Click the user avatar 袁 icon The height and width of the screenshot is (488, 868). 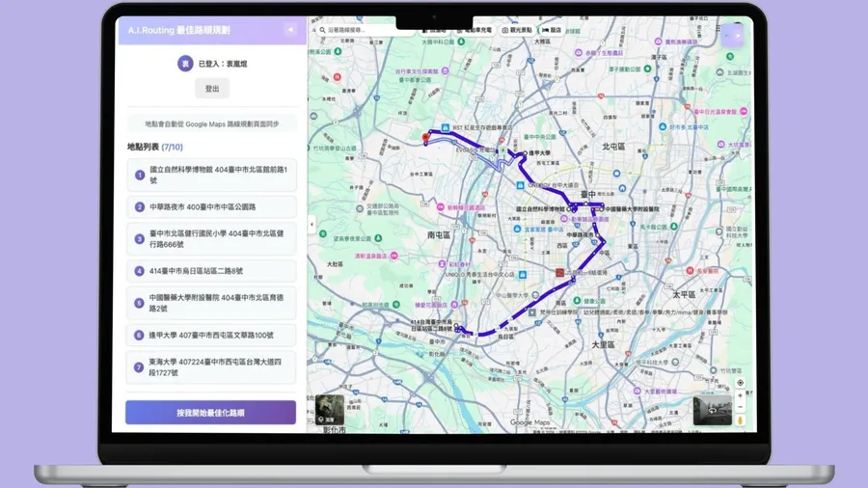[x=184, y=64]
